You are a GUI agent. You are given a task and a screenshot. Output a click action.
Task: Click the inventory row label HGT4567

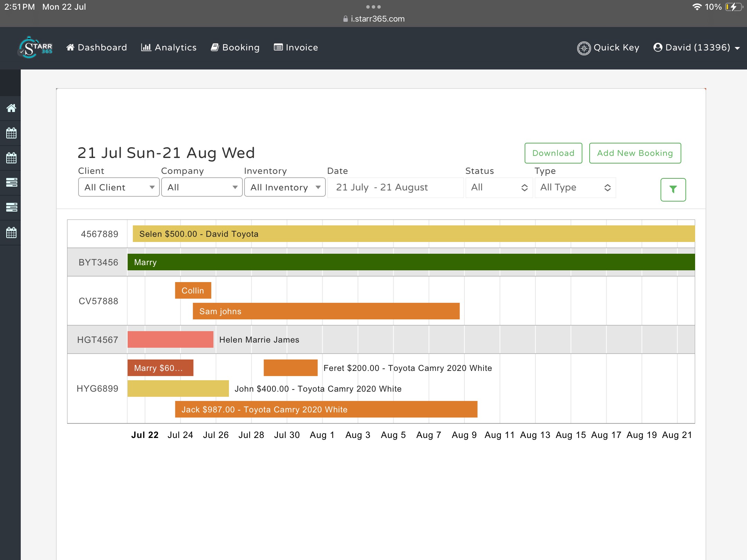coord(98,340)
